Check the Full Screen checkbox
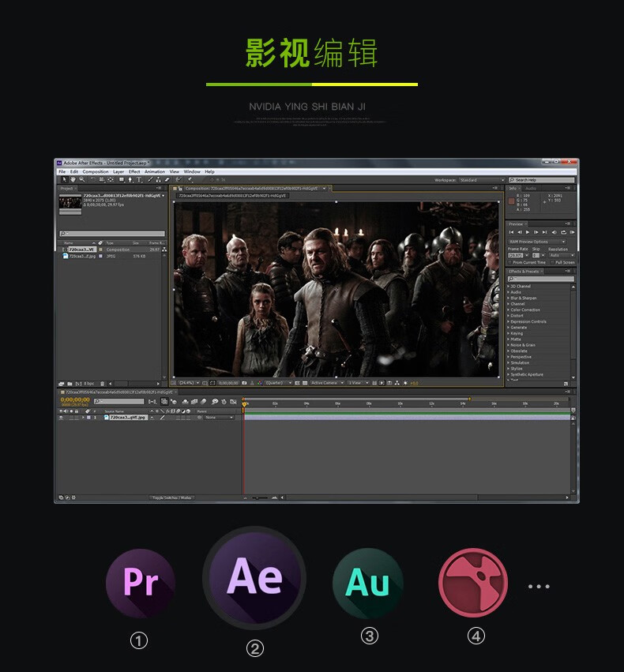The width and height of the screenshot is (624, 672). [552, 262]
